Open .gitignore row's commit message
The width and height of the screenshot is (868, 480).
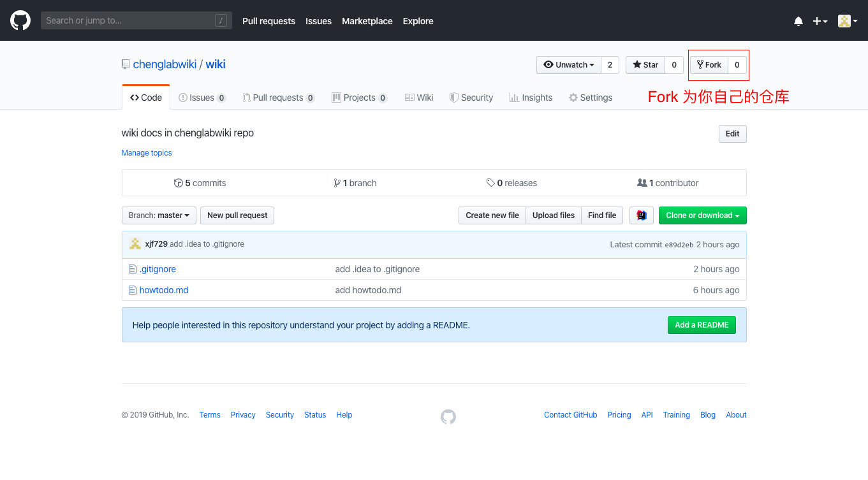click(378, 269)
